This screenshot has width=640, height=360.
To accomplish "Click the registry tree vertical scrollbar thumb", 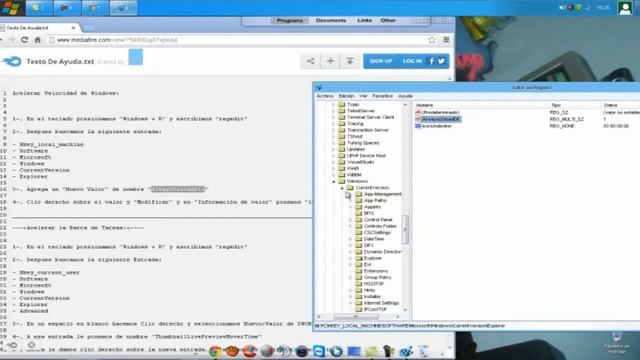I will 405,229.
